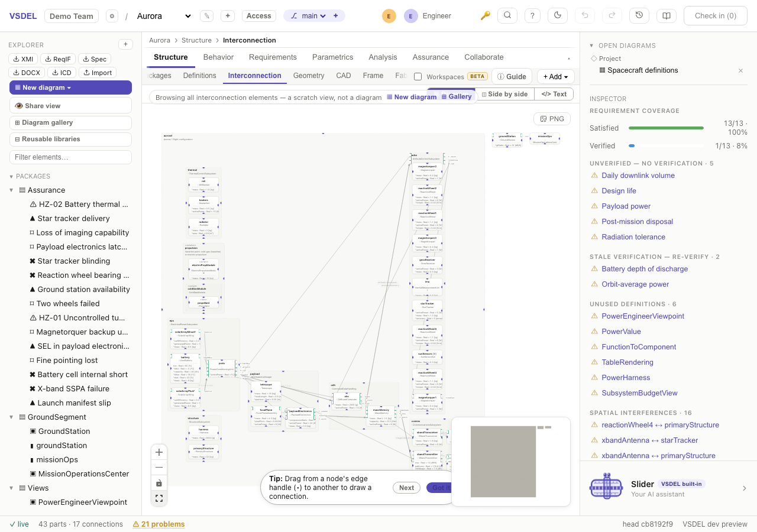Click the canvas lock icon
757x532 pixels.
159,483
